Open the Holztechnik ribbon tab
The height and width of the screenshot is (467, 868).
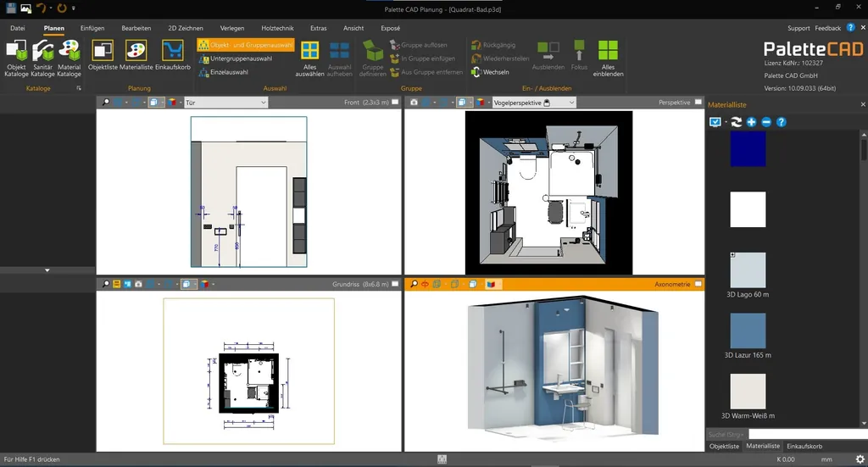(x=276, y=28)
